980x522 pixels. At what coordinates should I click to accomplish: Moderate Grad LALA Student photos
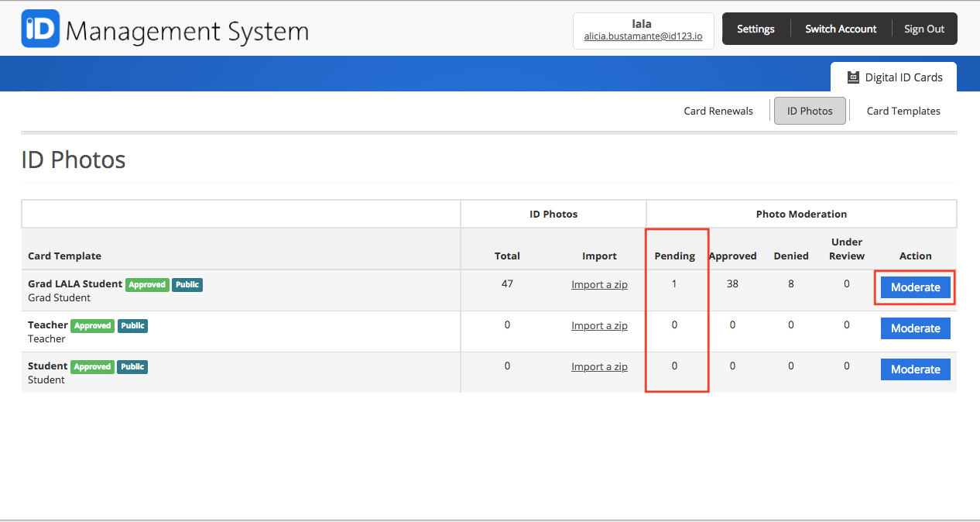coord(916,287)
